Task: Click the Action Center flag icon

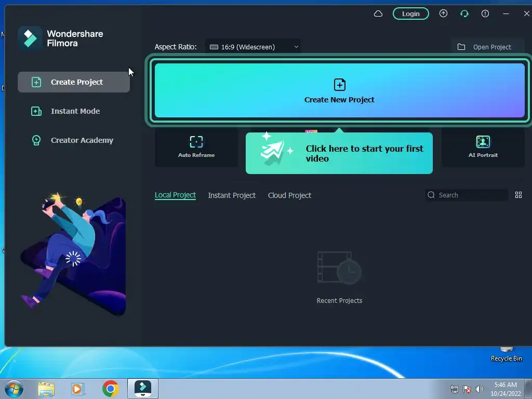Action: (x=467, y=389)
